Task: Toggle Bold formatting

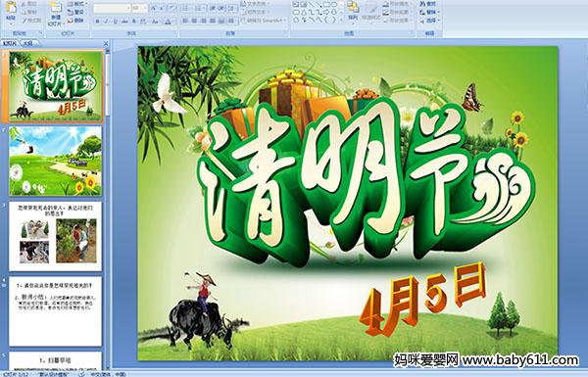Action: point(97,22)
